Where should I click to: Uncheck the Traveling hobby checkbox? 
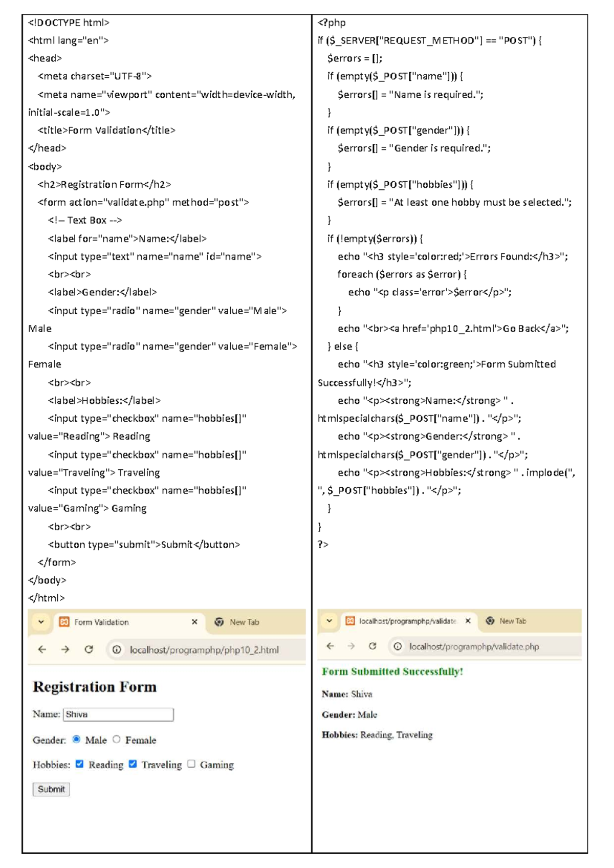click(x=133, y=764)
